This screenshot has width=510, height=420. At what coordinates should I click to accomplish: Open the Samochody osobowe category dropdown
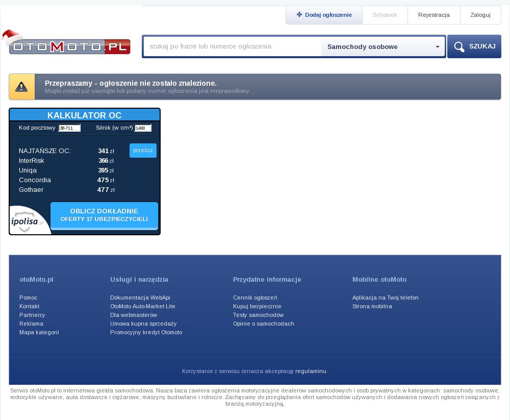[x=383, y=47]
